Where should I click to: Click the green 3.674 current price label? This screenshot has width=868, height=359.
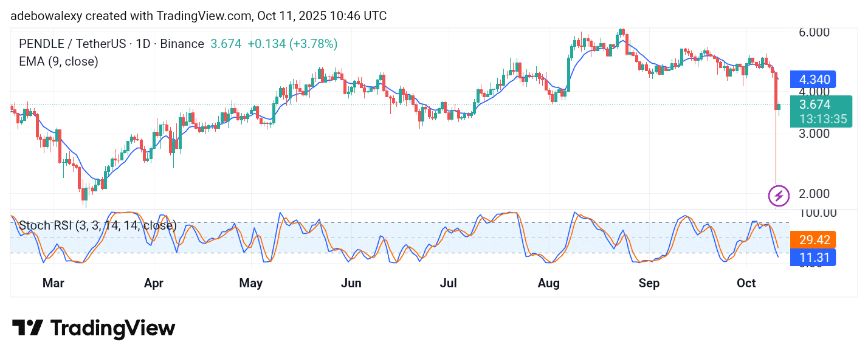[x=815, y=104]
